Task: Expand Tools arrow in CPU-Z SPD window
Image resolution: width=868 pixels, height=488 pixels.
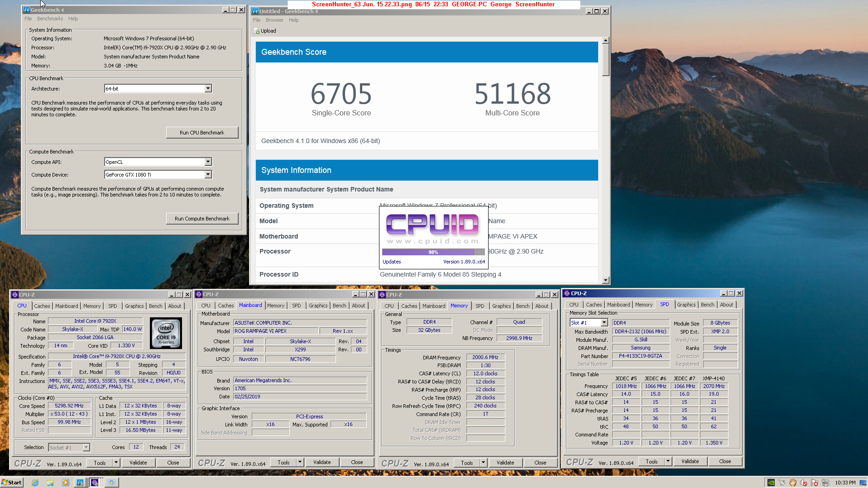Action: click(668, 461)
